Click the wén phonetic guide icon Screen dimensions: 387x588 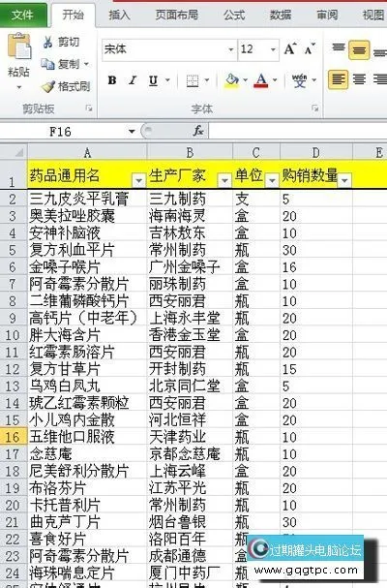coord(299,80)
